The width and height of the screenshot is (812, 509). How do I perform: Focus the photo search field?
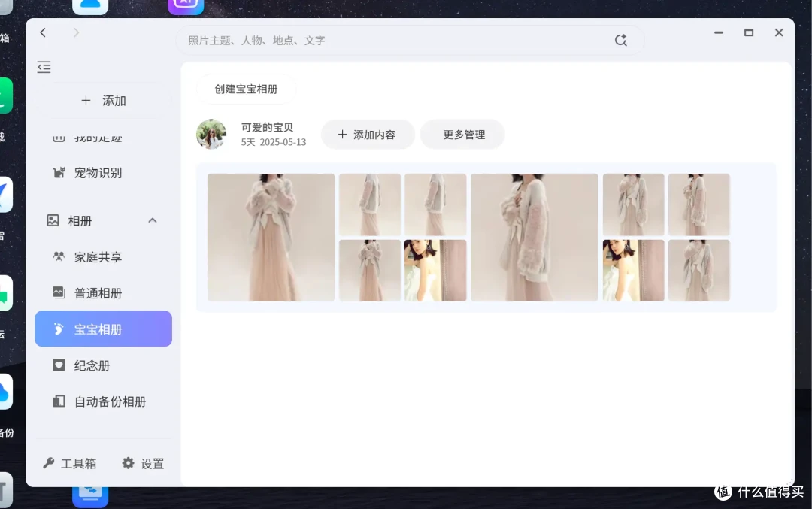click(411, 40)
